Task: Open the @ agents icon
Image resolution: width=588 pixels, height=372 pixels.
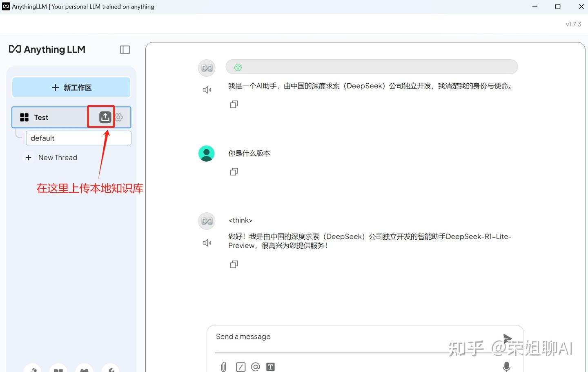Action: [256, 367]
